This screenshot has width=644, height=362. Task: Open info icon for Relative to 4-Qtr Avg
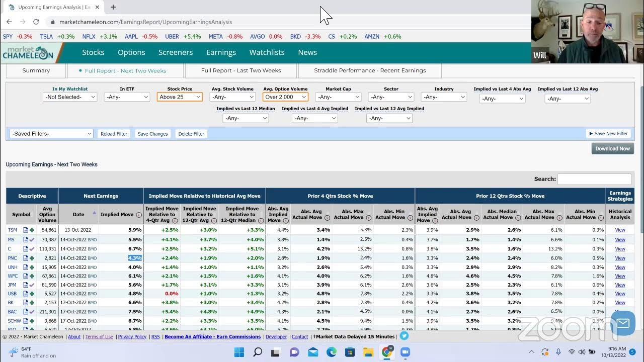tap(175, 220)
